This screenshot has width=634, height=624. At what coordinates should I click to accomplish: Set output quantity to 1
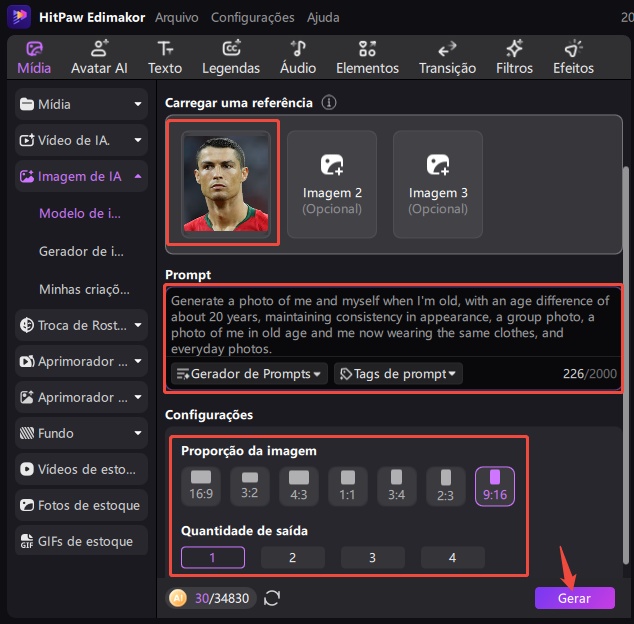tap(213, 557)
